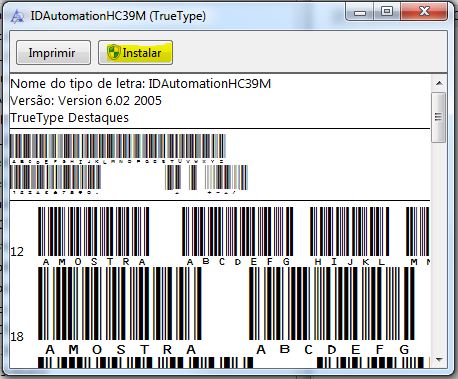Click the size 18 AMOSTRA barcode sample
458x379 pixels.
(120, 311)
